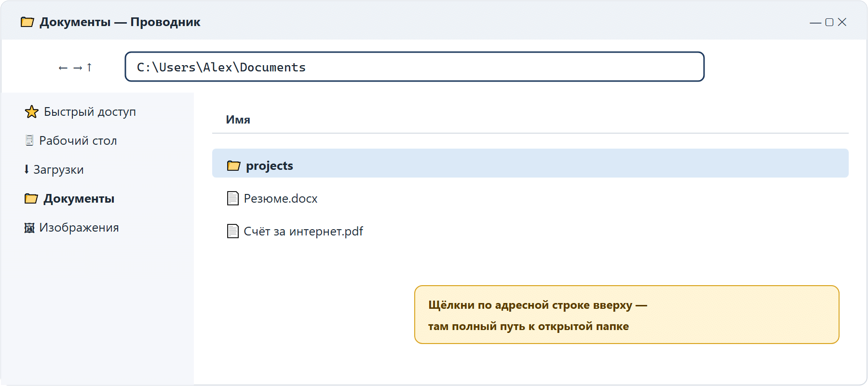This screenshot has width=868, height=386.
Task: Select the projects folder name
Action: click(x=270, y=165)
